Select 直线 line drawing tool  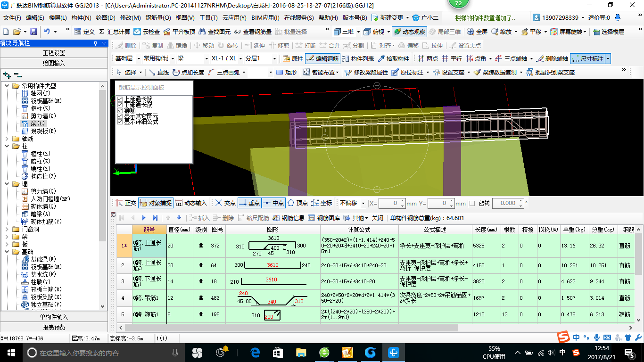(x=158, y=72)
